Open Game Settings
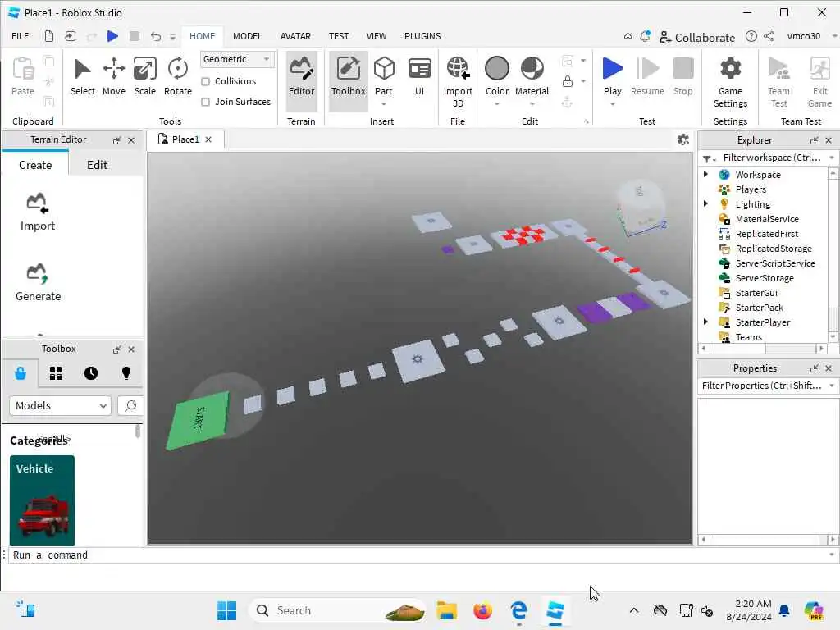The width and height of the screenshot is (840, 630). click(x=730, y=82)
